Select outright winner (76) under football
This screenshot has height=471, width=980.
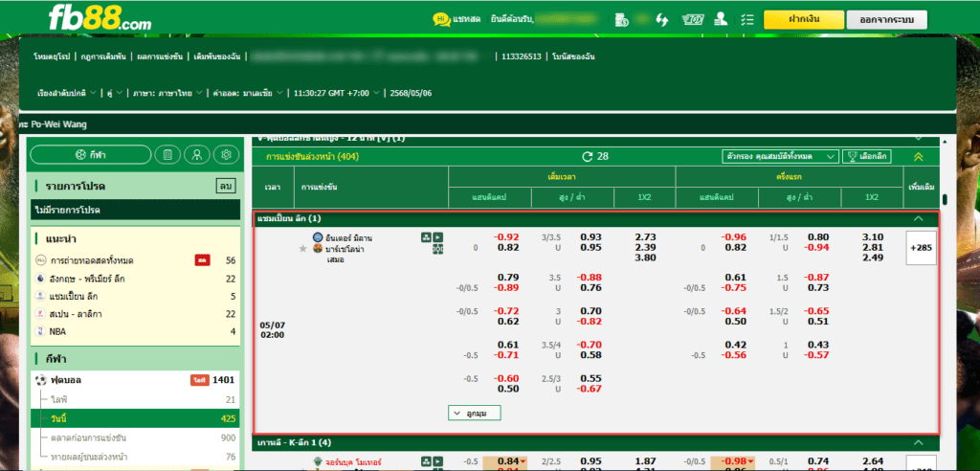pos(135,457)
